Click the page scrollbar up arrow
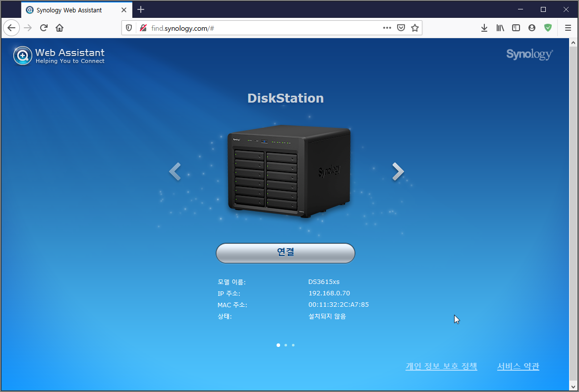 click(573, 42)
